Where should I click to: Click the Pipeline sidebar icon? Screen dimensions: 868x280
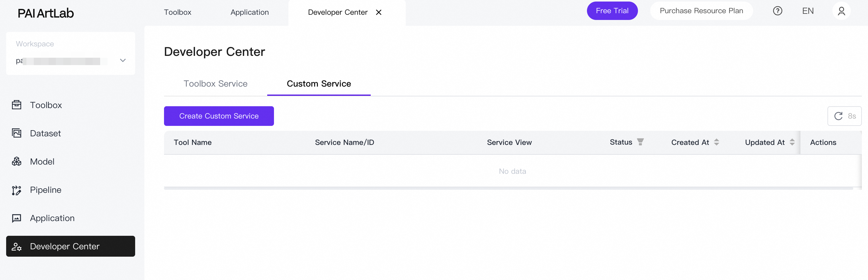pyautogui.click(x=17, y=190)
